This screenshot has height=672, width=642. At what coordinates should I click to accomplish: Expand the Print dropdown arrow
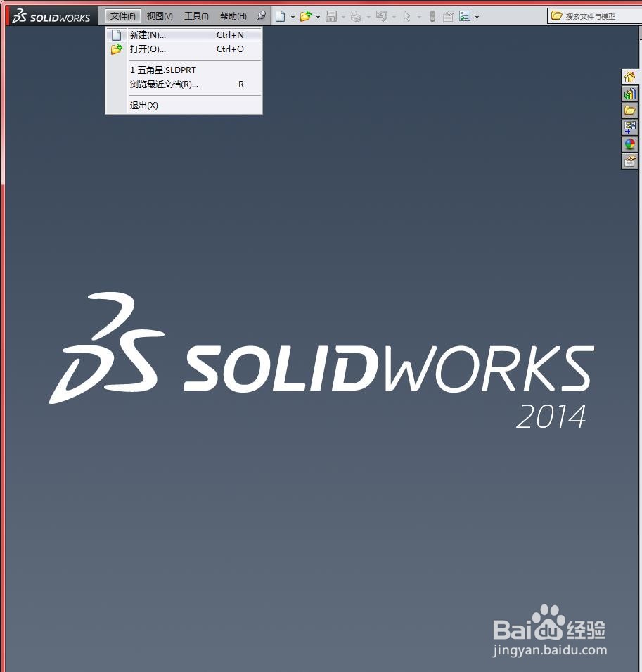368,17
